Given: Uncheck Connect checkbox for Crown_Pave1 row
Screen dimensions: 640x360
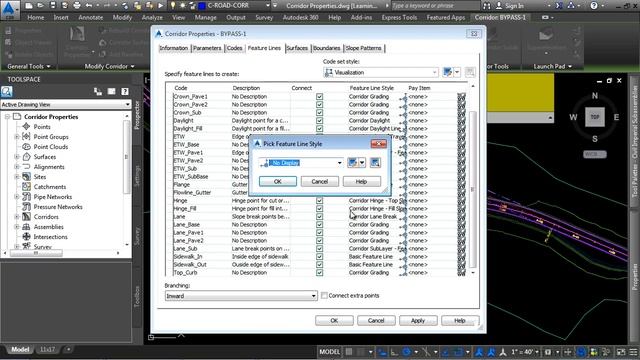Looking at the screenshot, I should (319, 97).
